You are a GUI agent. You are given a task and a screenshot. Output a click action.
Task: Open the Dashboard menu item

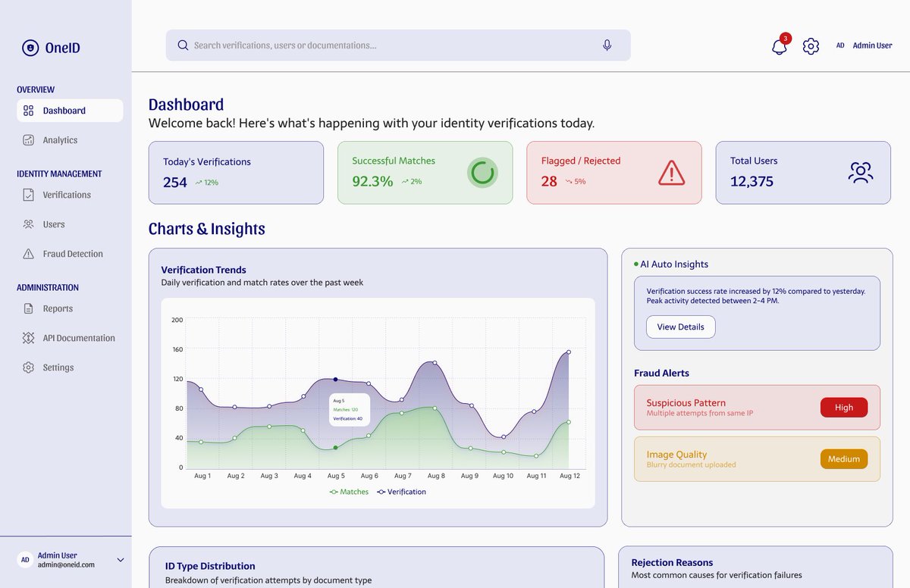pyautogui.click(x=70, y=111)
